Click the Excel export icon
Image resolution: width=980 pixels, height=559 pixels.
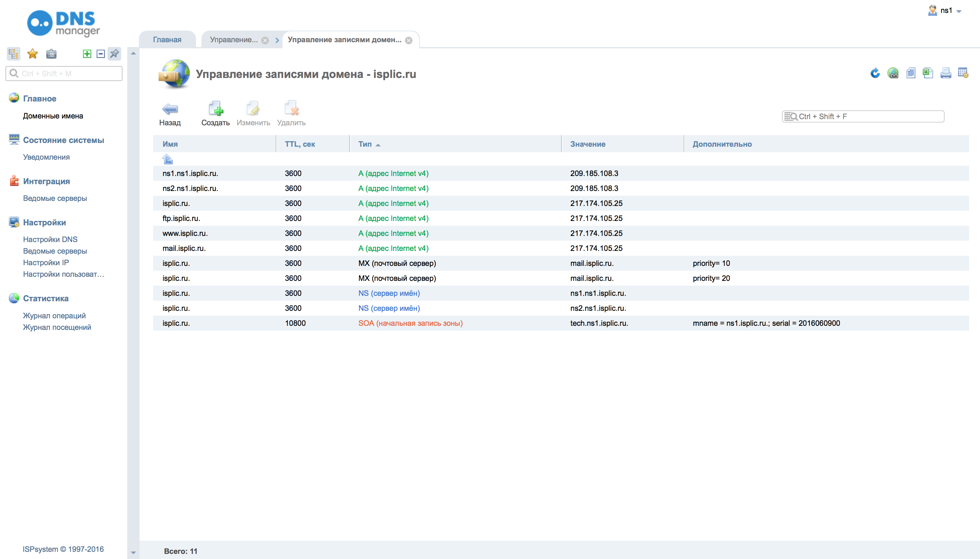click(x=928, y=73)
